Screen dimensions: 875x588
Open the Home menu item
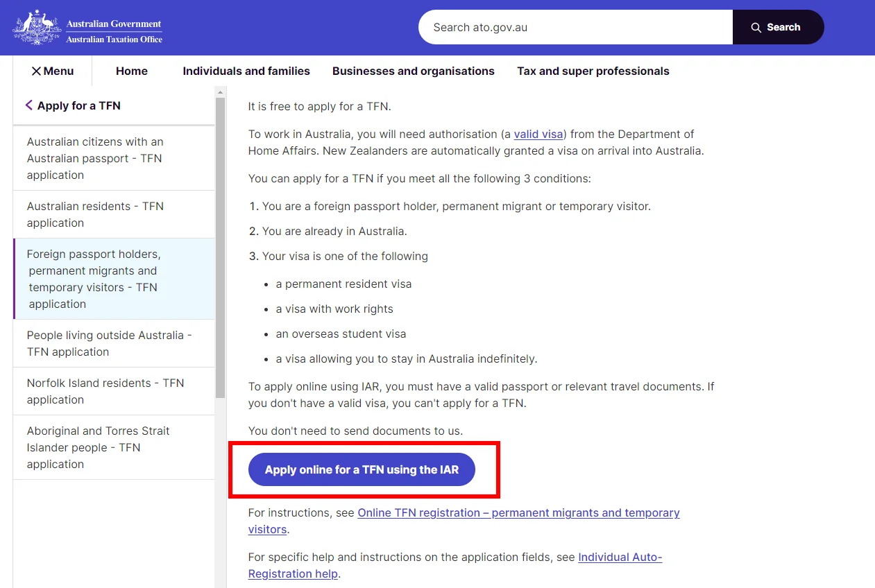click(x=132, y=71)
